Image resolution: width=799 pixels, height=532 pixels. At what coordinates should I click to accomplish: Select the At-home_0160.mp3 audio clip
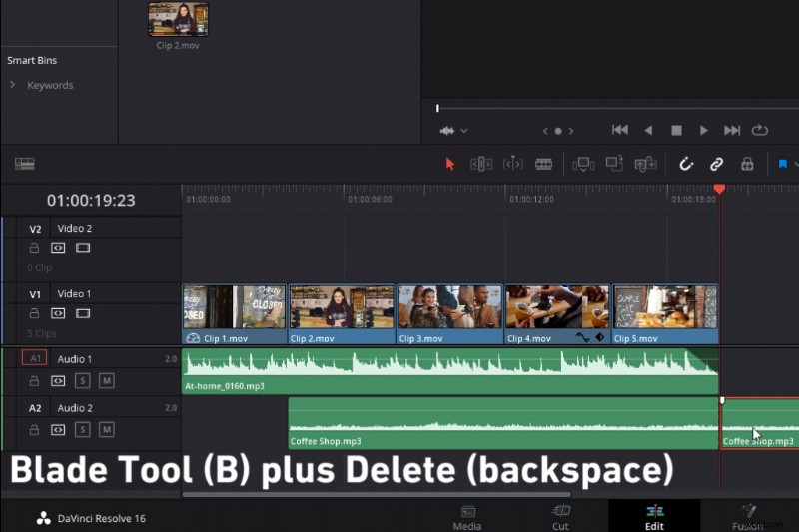click(450, 371)
